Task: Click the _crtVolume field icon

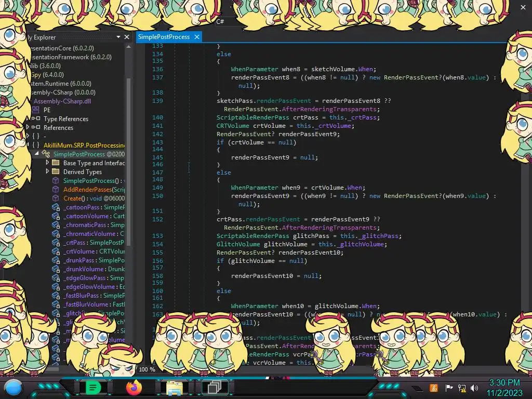Action: click(x=56, y=251)
